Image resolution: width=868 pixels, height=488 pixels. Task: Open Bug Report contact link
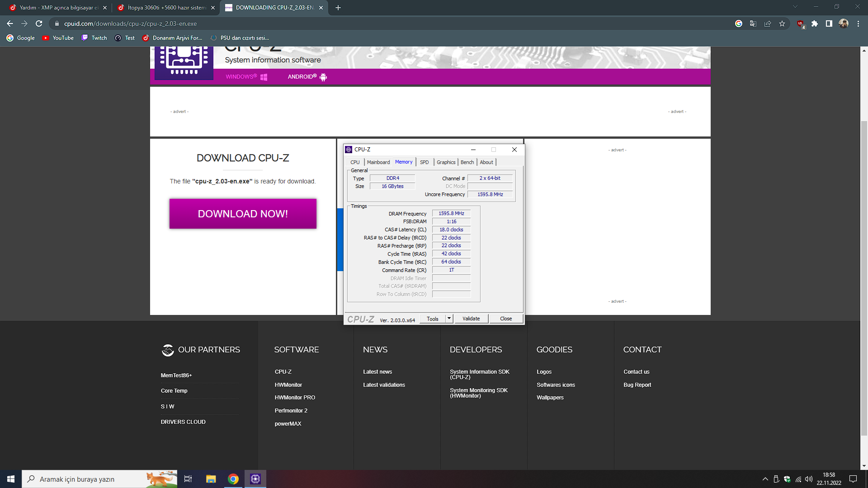pos(637,385)
